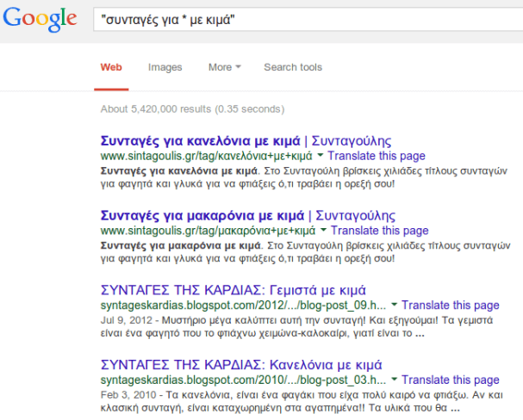Open ΣΥΝΤΑΓΕΣ ΤΗΣ ΚΑΡΔΙΑΣ: Γεμιστά με κιμά result
The height and width of the screenshot is (420, 523).
click(233, 290)
